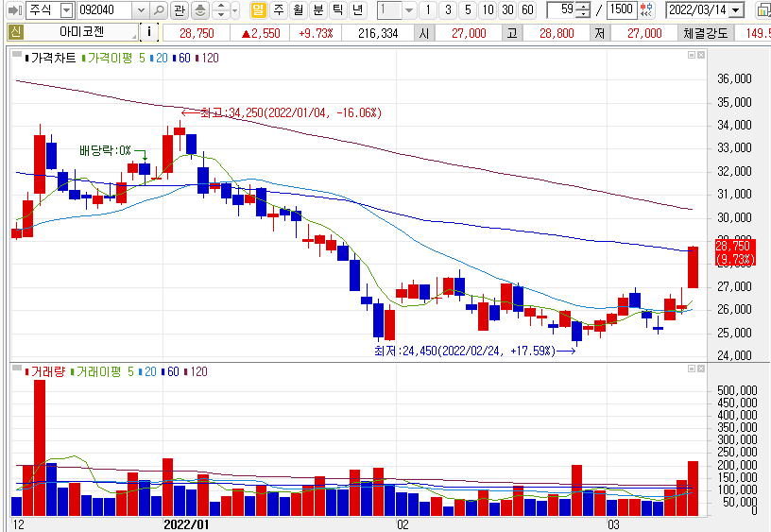Click the volume chart panel close icon
Screen dimensions: 771x532
coord(701,369)
